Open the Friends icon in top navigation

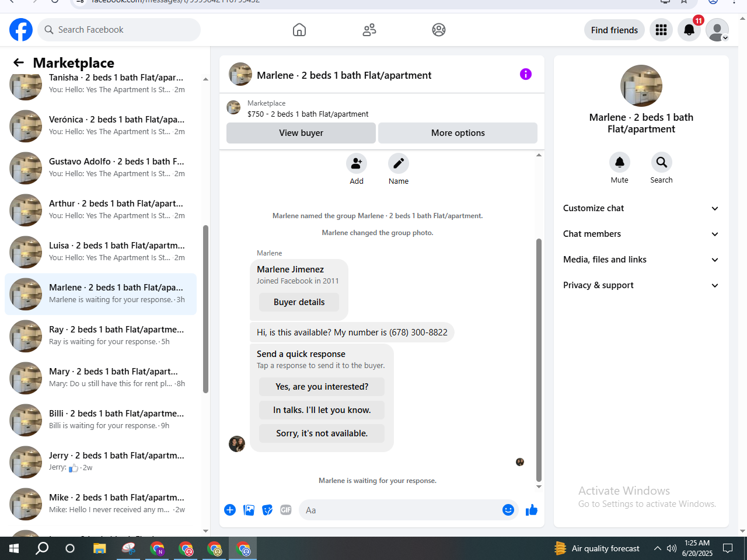[x=369, y=30]
